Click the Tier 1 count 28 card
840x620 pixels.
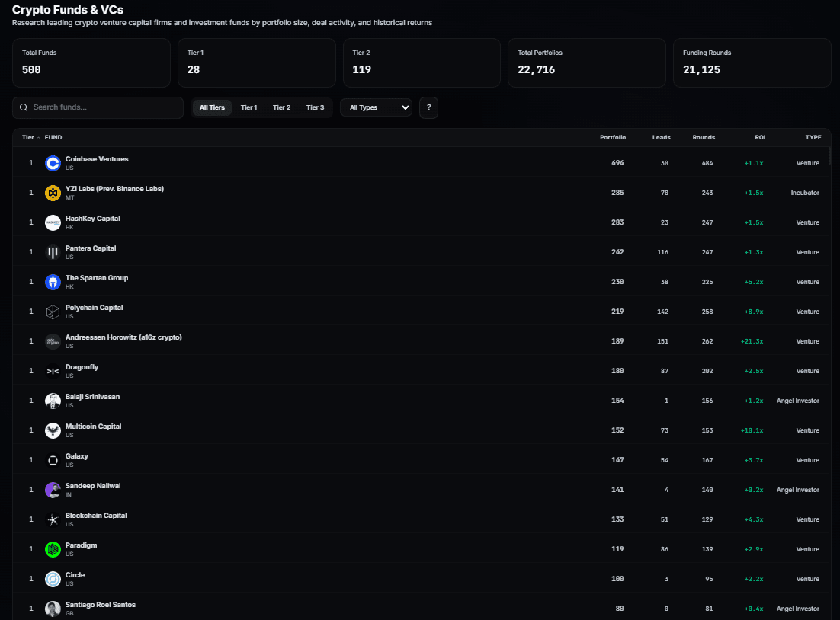click(257, 62)
